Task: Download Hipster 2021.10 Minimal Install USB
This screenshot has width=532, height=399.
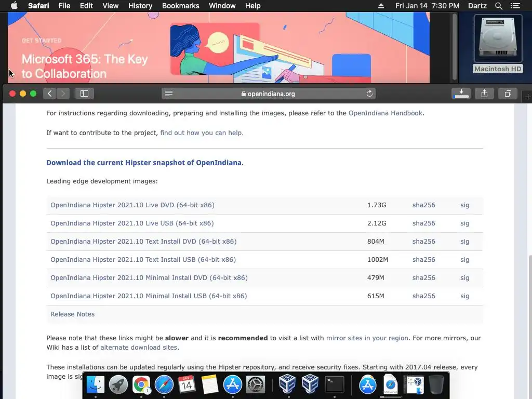Action: pyautogui.click(x=149, y=296)
